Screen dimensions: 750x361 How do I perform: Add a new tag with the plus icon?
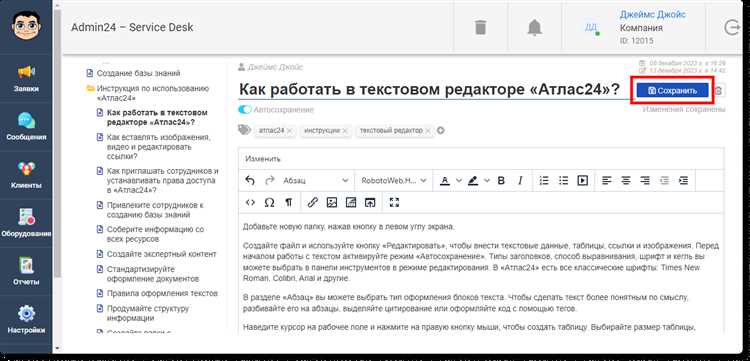[x=441, y=130]
